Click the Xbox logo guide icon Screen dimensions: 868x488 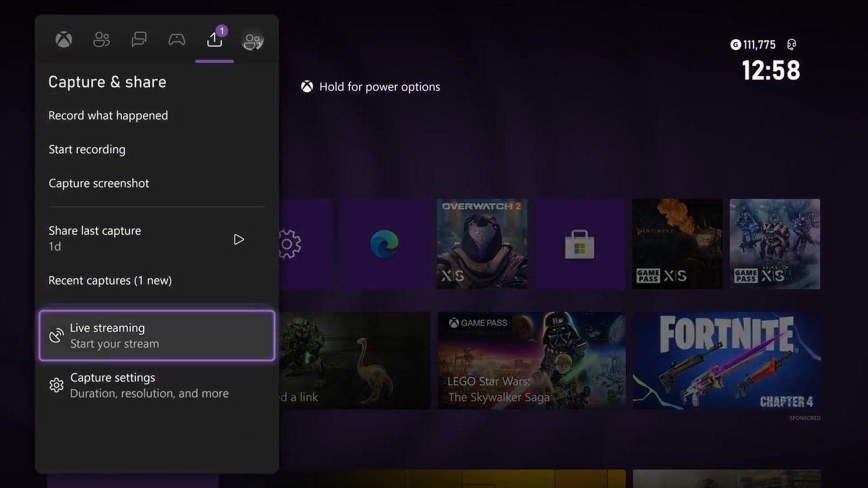point(63,39)
